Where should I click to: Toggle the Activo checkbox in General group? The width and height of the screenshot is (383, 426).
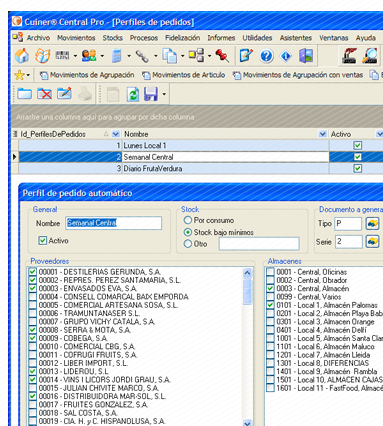pos(43,240)
